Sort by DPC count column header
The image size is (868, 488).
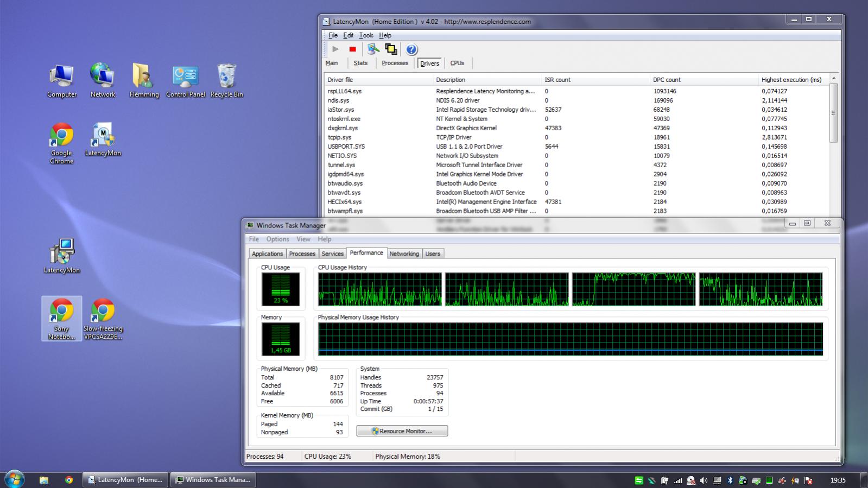704,79
